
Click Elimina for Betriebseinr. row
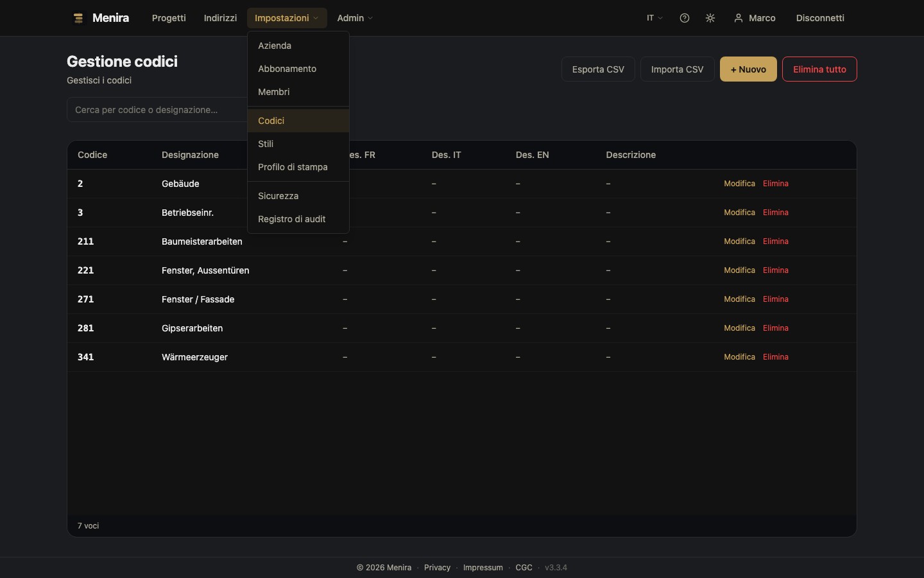click(x=776, y=213)
